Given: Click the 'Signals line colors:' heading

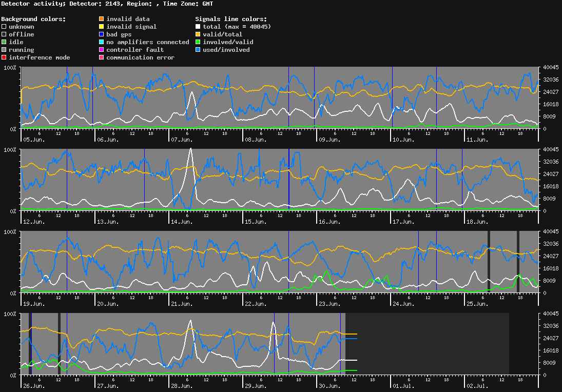Looking at the screenshot, I should coord(231,19).
